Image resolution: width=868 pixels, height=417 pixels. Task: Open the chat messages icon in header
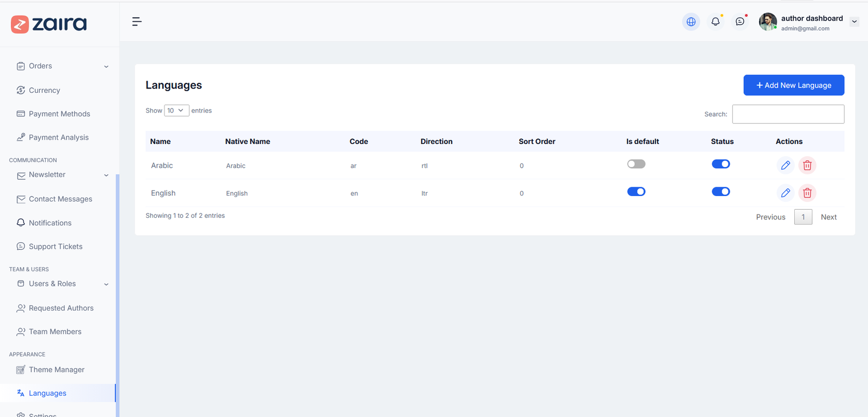click(x=740, y=22)
